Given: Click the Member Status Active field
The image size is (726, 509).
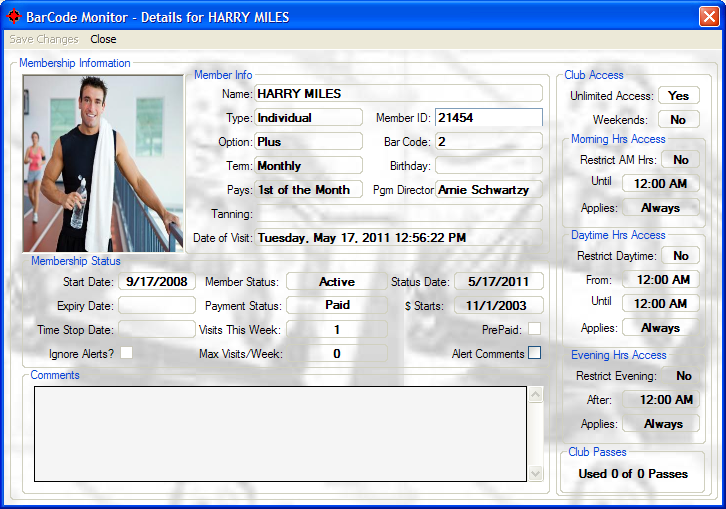Looking at the screenshot, I should (x=337, y=282).
